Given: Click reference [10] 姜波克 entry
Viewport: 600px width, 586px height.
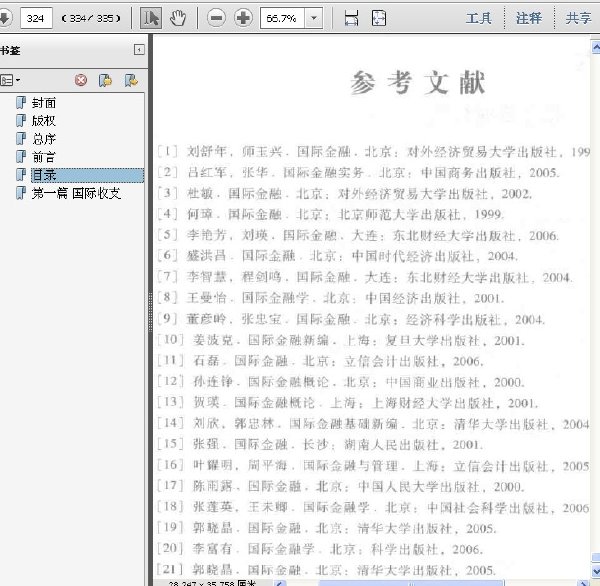Looking at the screenshot, I should (x=341, y=340).
